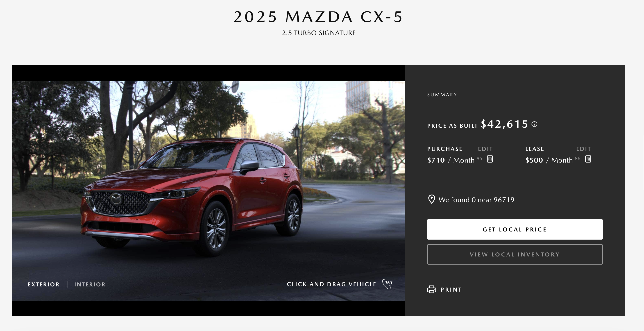Open the lease payment calculator icon

pyautogui.click(x=588, y=159)
